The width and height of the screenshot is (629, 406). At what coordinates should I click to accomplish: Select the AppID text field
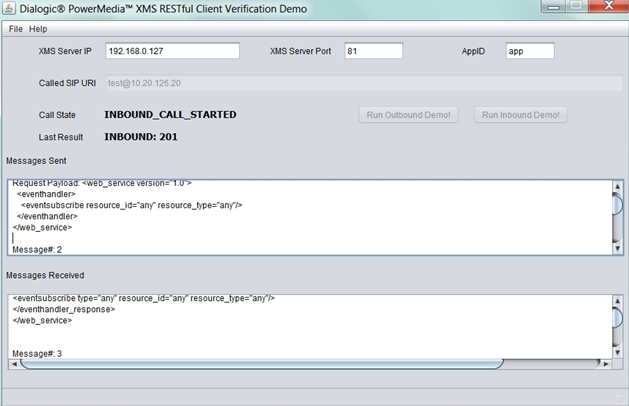click(528, 51)
